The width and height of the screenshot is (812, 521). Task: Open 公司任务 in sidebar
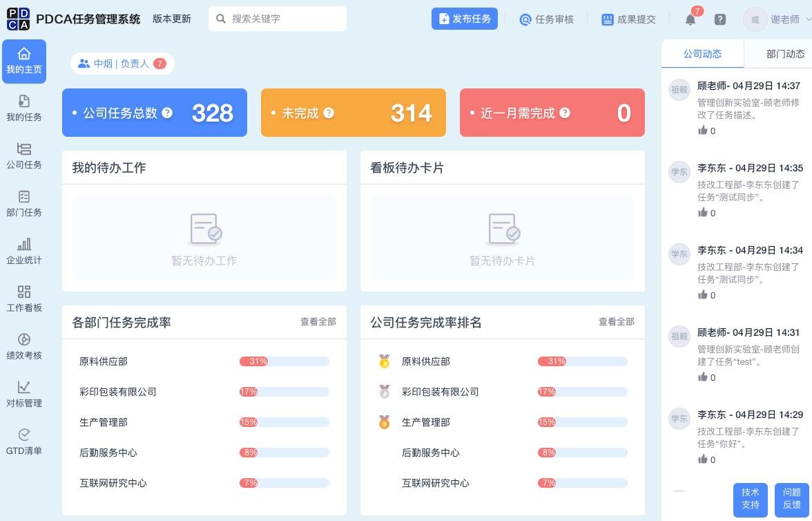[x=23, y=156]
